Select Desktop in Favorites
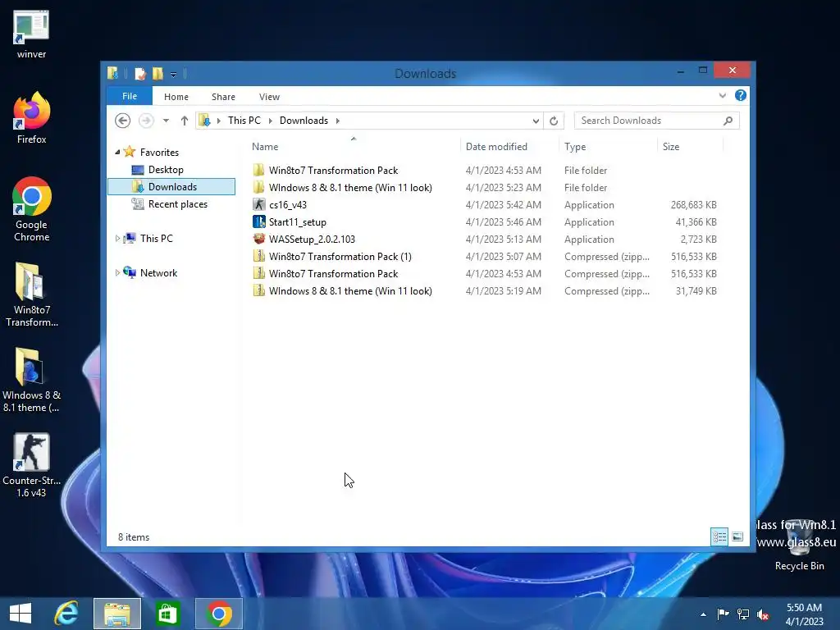The width and height of the screenshot is (840, 630). 166,170
